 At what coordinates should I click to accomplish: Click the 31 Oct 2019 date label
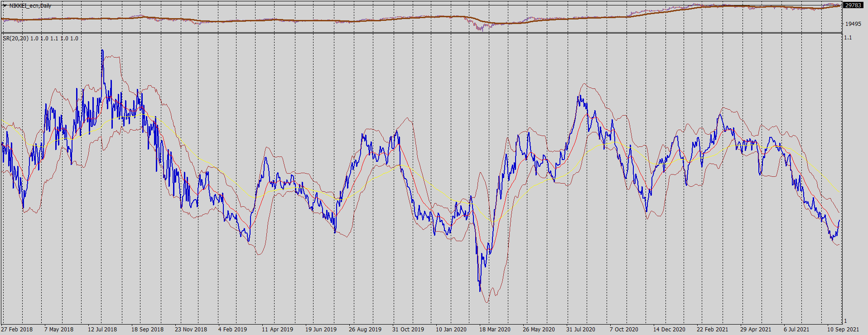[408, 330]
